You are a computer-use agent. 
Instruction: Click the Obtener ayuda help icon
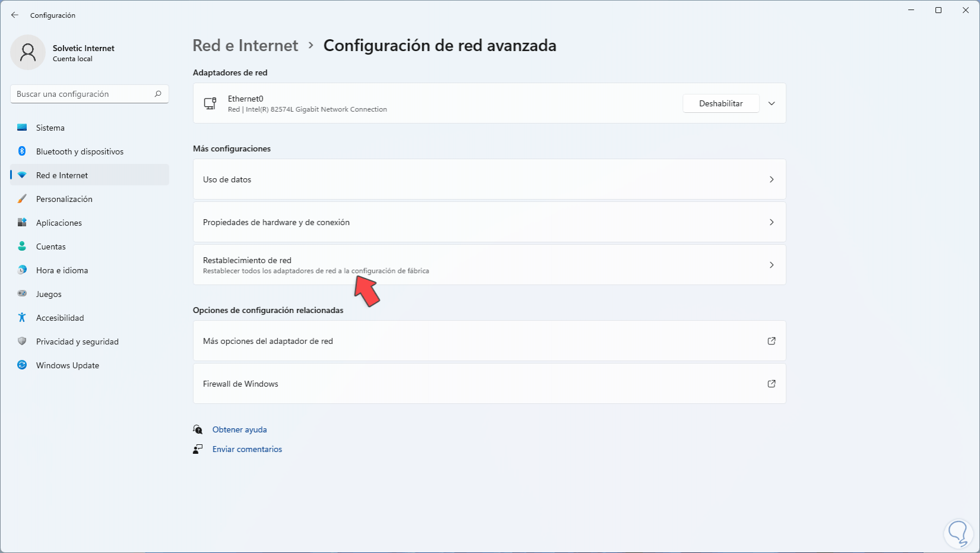pos(198,429)
